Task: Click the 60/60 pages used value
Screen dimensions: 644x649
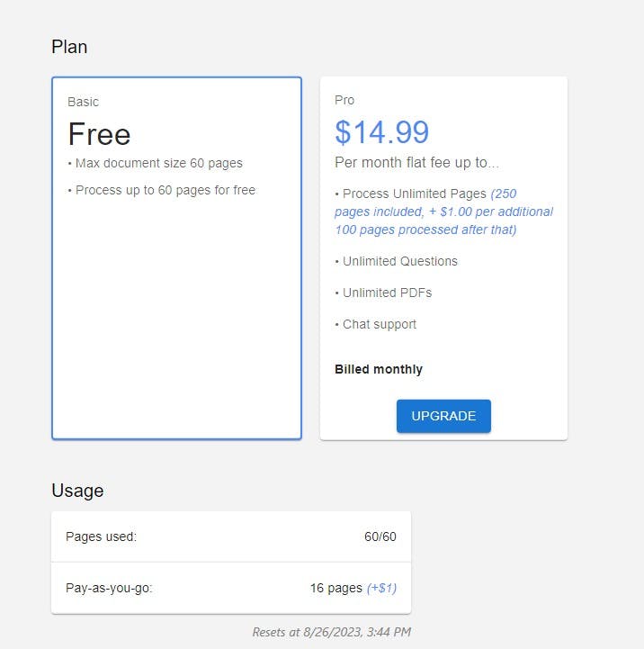Action: click(x=380, y=536)
